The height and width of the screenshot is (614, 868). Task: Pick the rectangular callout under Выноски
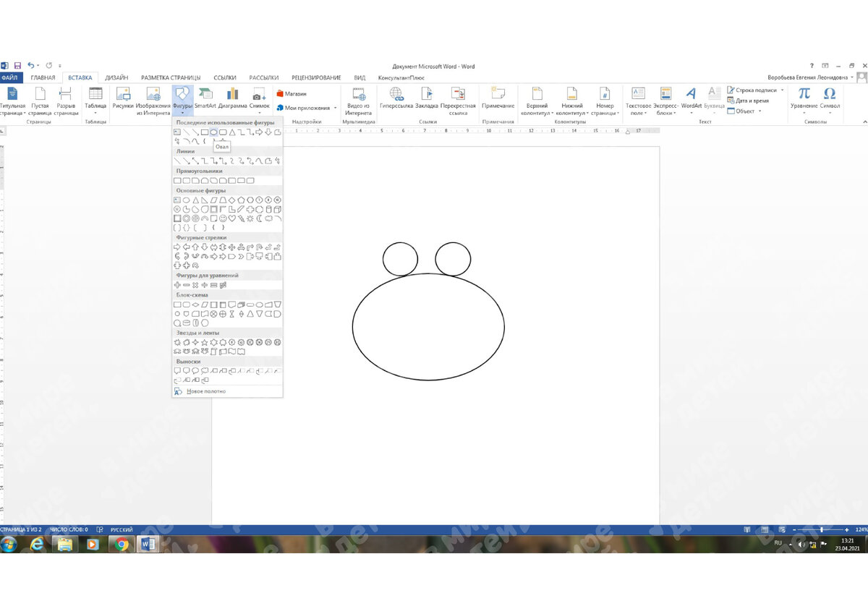point(177,371)
